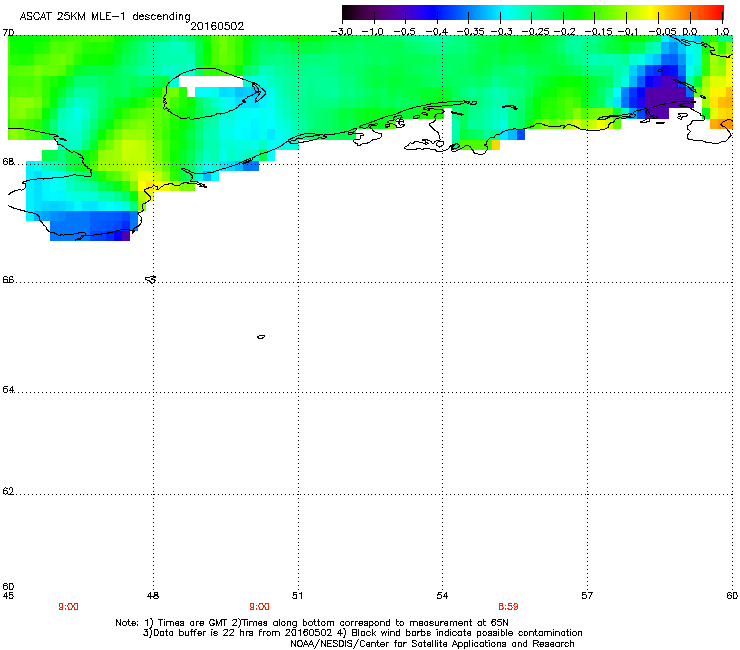Click the '-0.4' color scale label

(437, 32)
